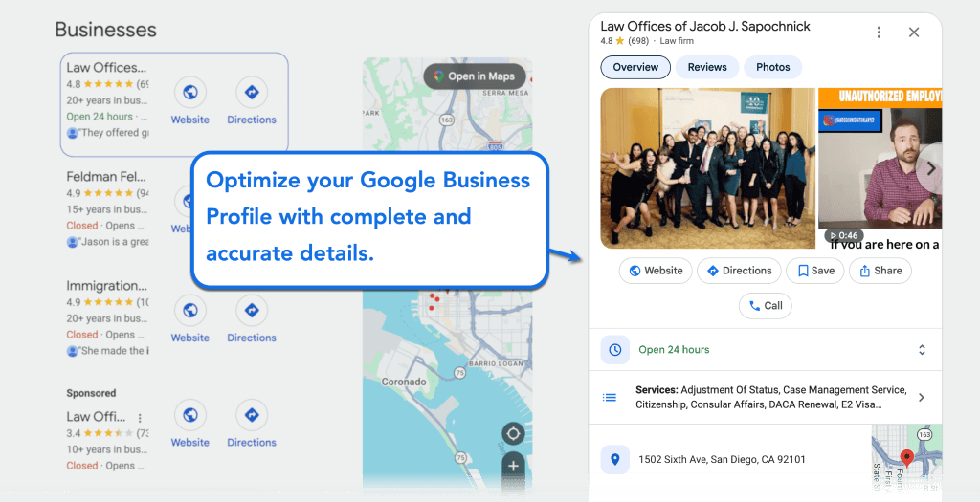The image size is (980, 502).
Task: Select address 1502 Sixth Ave, San Diego
Action: pyautogui.click(x=722, y=460)
